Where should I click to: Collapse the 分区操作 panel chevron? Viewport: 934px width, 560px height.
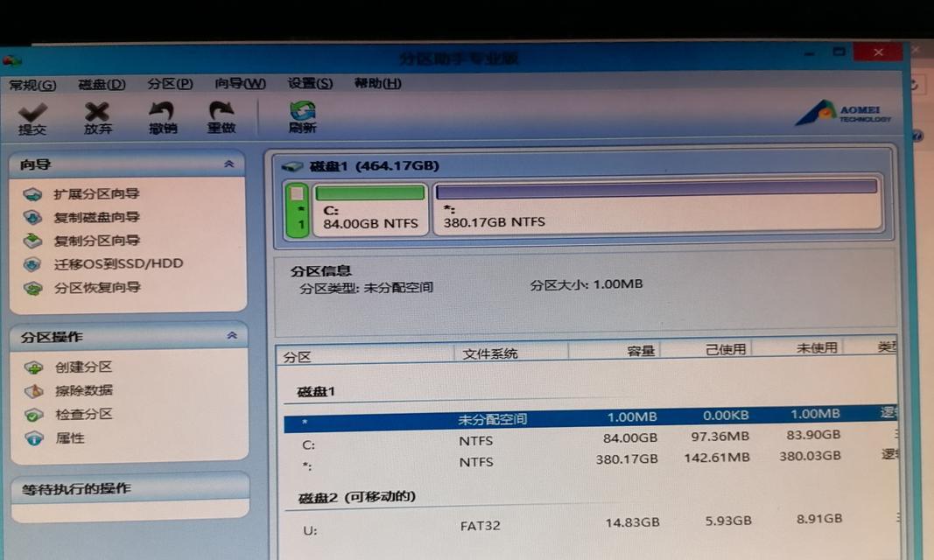tap(232, 336)
